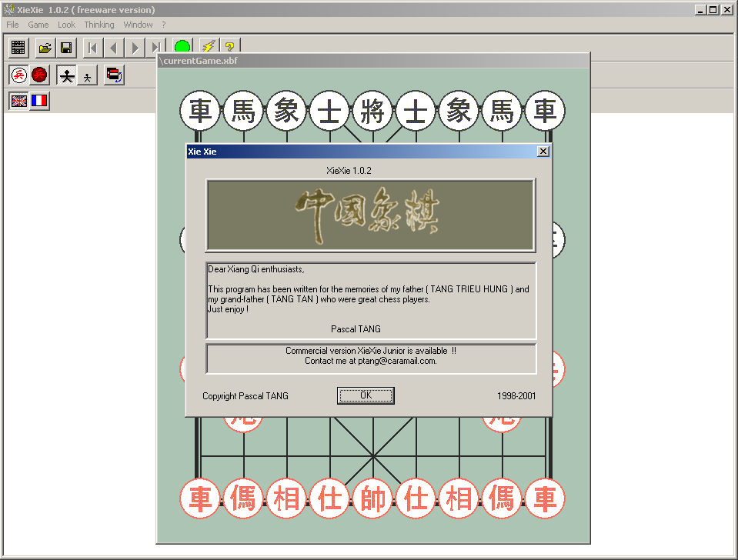Screen dimensions: 738x560
Task: Choose the large figure size icon
Action: coord(67,75)
